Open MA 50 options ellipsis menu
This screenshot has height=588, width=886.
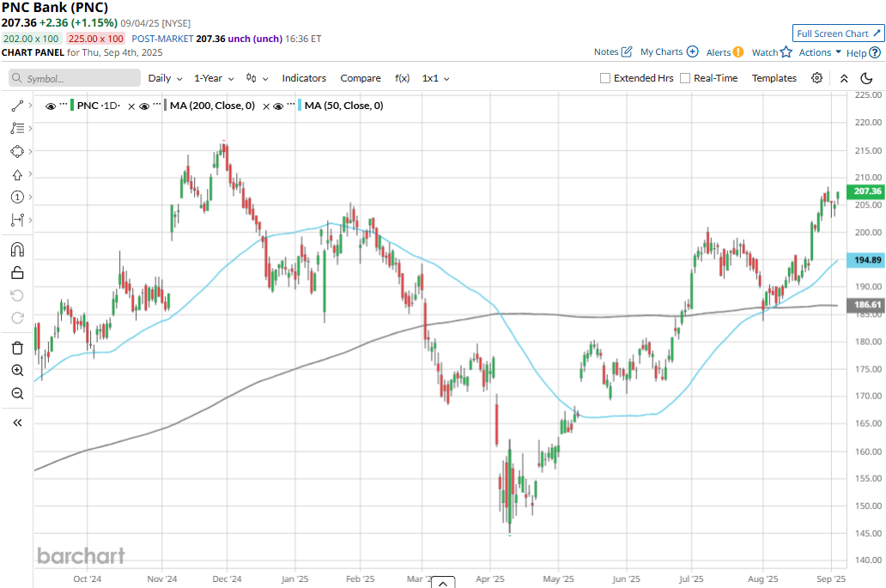click(290, 105)
